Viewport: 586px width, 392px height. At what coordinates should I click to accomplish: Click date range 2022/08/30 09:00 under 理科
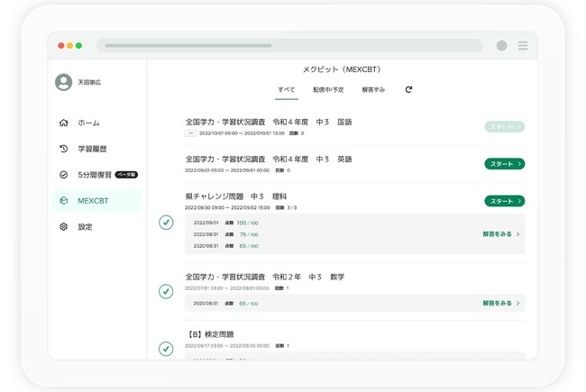[227, 208]
